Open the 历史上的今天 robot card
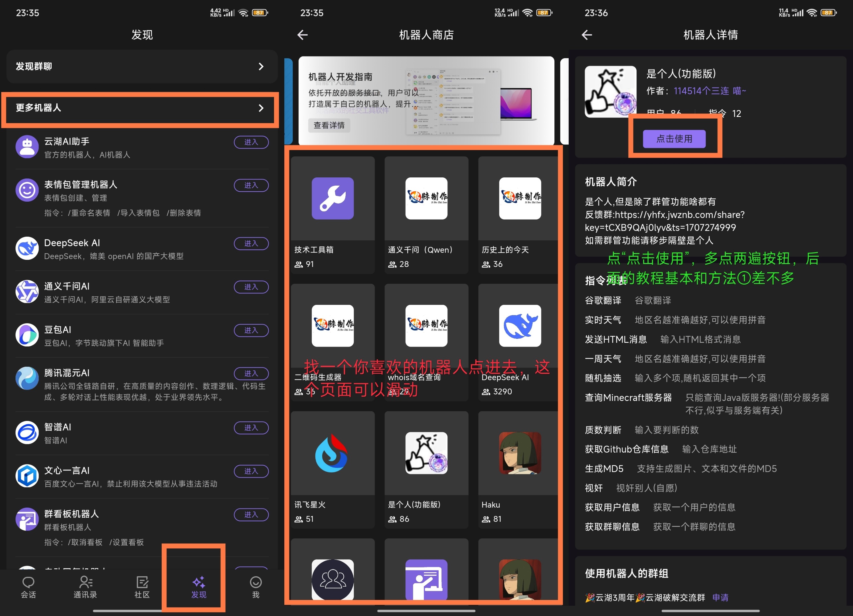 tap(518, 215)
